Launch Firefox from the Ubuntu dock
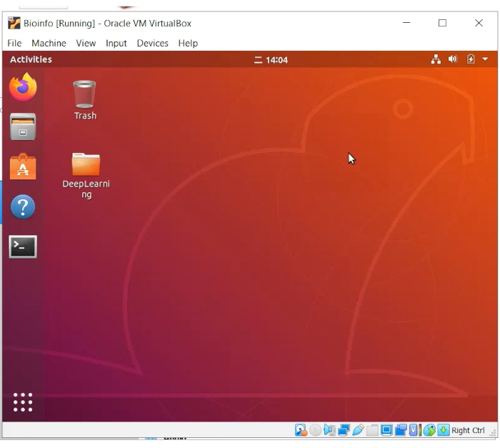500x448 pixels. tap(23, 87)
